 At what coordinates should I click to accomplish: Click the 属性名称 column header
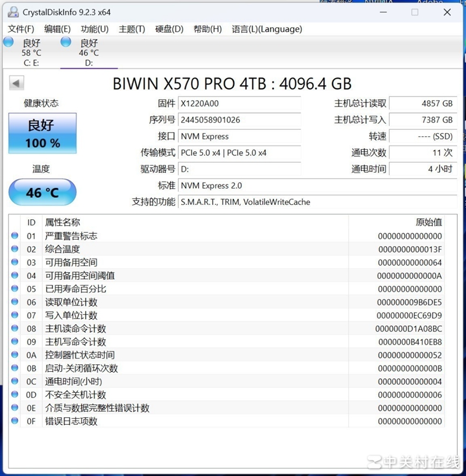[63, 222]
